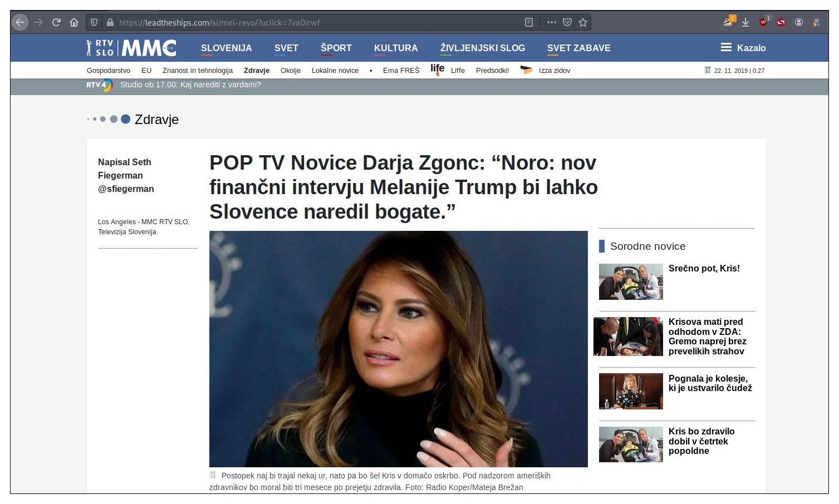Screen dimensions: 839x504
Task: Open page actions three-dot menu
Action: pos(552,22)
